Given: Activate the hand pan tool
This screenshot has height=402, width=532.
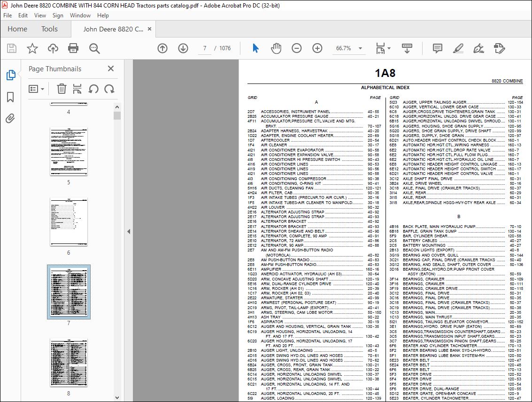Looking at the screenshot, I should pyautogui.click(x=276, y=48).
